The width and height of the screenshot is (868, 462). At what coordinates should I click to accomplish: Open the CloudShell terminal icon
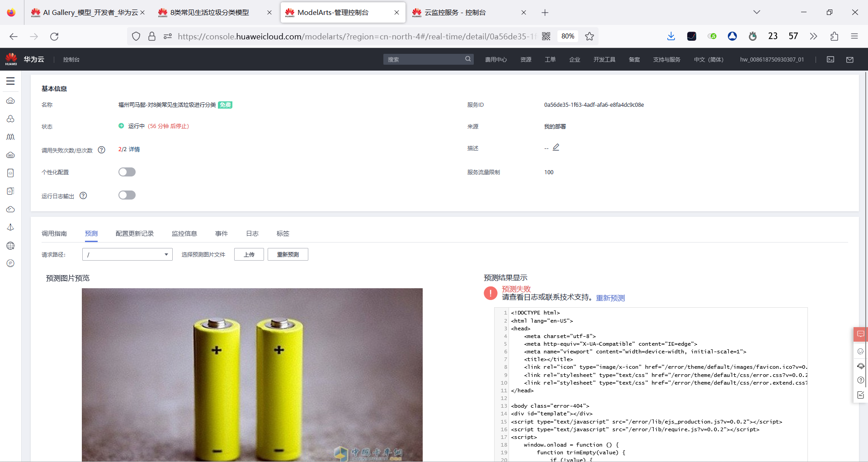(830, 59)
